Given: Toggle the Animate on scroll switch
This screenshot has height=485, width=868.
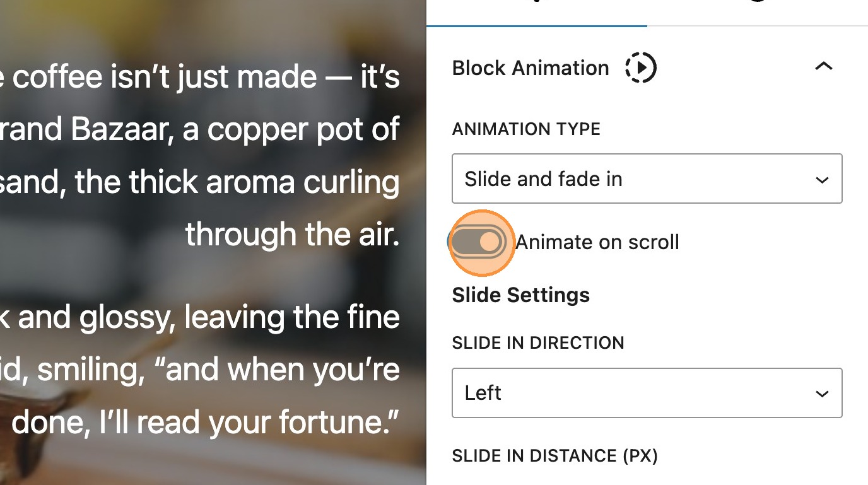Looking at the screenshot, I should (479, 242).
